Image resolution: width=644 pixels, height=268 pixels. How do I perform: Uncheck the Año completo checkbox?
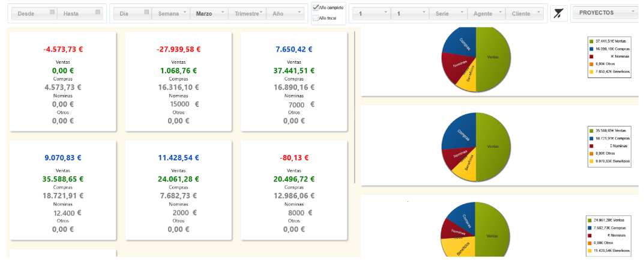[x=316, y=7]
